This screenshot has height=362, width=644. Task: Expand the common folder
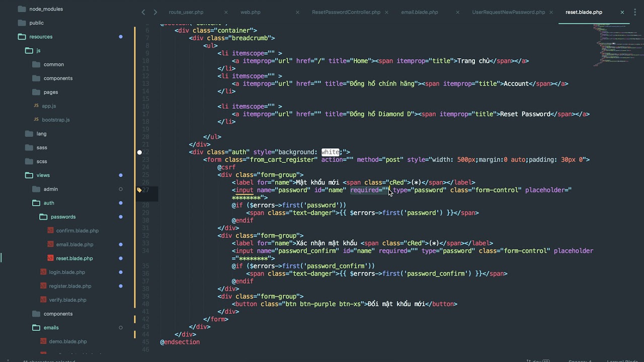pyautogui.click(x=36, y=64)
